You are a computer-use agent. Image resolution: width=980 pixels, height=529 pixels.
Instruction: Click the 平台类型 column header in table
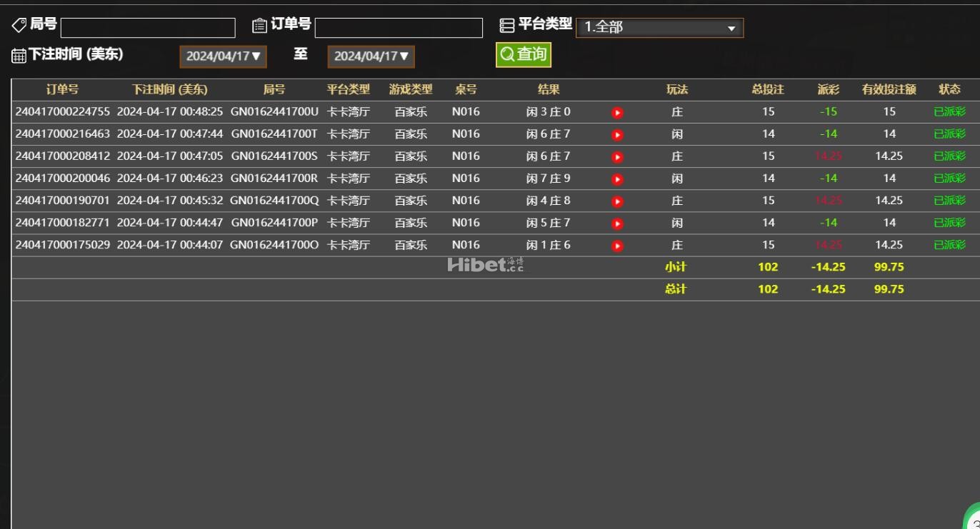[349, 89]
